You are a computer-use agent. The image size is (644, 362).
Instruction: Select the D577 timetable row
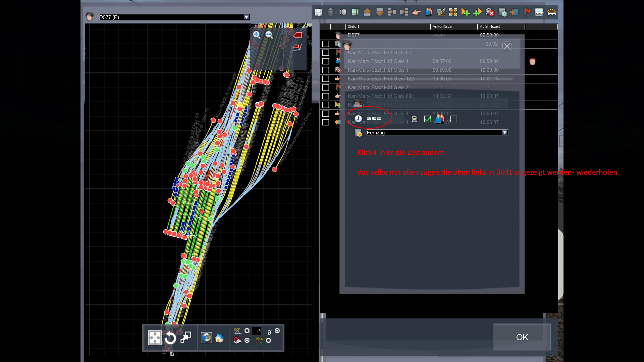(x=439, y=35)
